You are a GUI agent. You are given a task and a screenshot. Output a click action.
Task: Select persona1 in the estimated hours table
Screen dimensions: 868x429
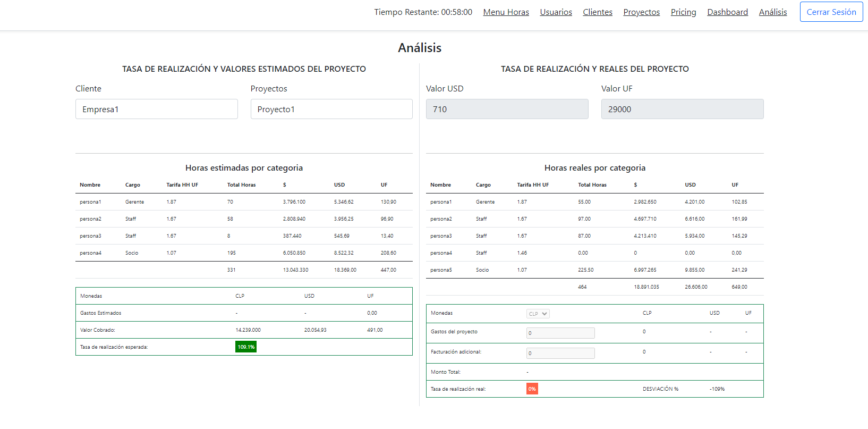(244, 202)
